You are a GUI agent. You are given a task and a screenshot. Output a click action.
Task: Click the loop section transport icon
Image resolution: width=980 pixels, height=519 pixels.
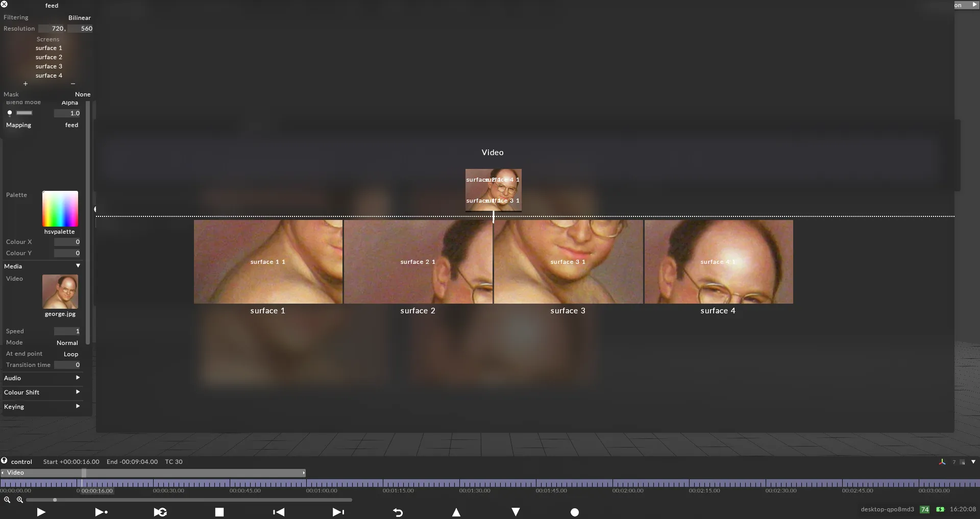[160, 512]
